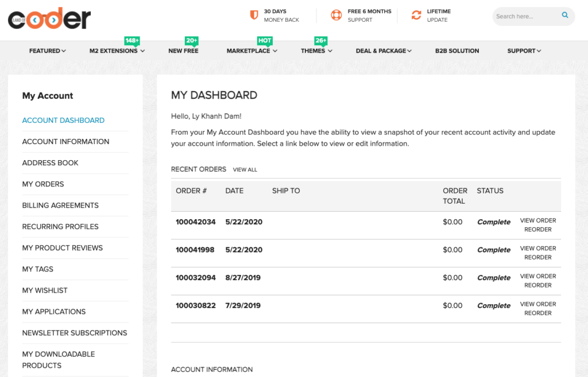Open the New Free menu item
Image resolution: width=588 pixels, height=377 pixels.
pos(183,51)
